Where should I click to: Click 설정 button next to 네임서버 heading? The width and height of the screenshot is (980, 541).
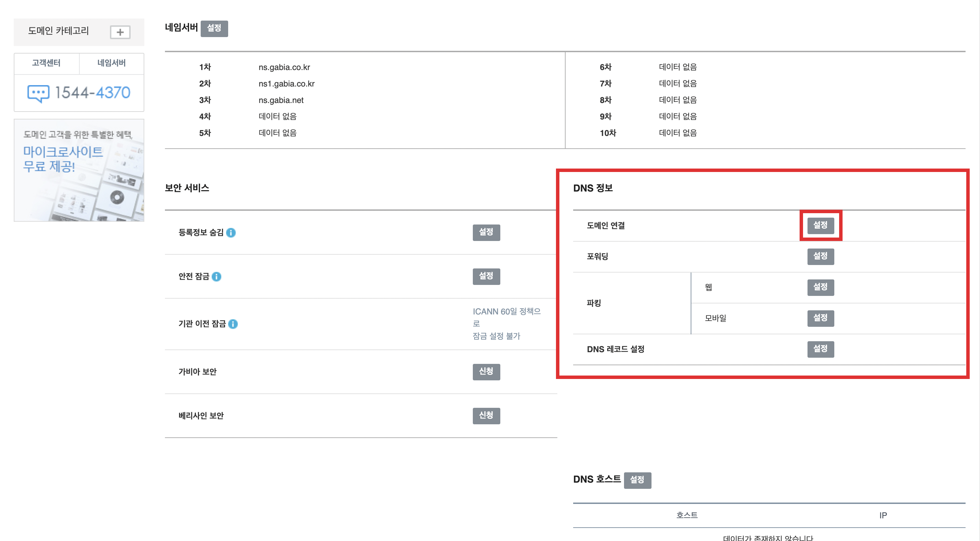[214, 28]
